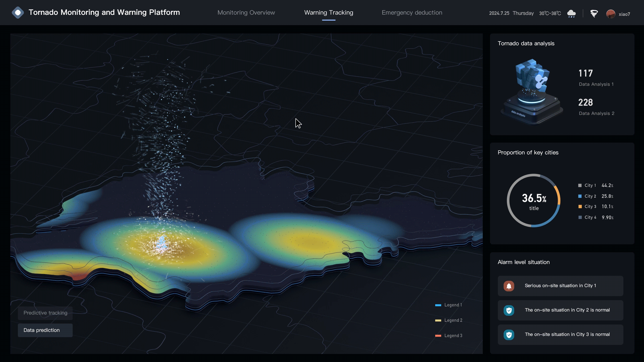This screenshot has height=362, width=644.
Task: Open the xiao7 user avatar
Action: [x=611, y=14]
